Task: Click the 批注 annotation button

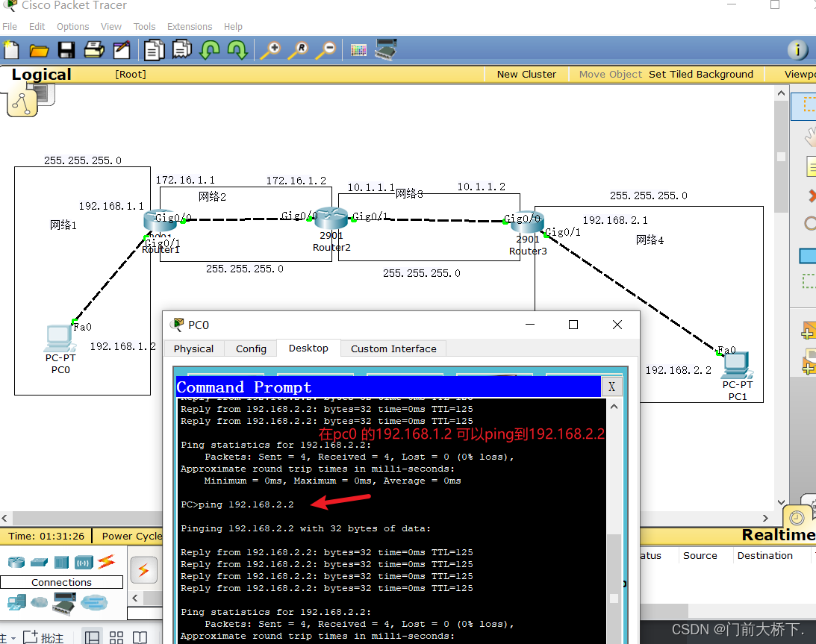Action: 44,637
